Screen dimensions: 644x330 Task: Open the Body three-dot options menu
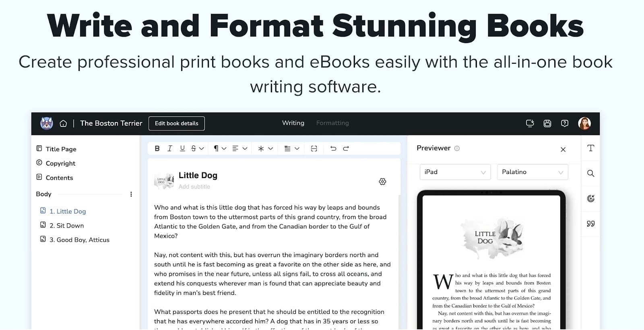pyautogui.click(x=131, y=194)
